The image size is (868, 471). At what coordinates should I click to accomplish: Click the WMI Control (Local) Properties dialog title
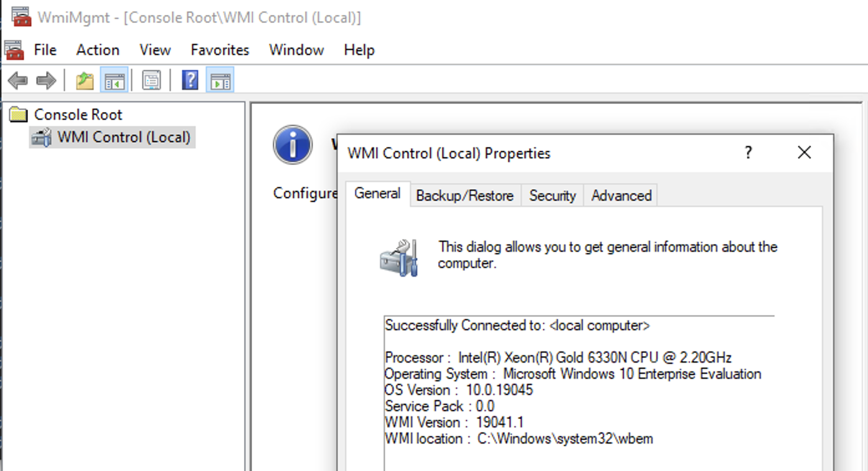tap(449, 153)
